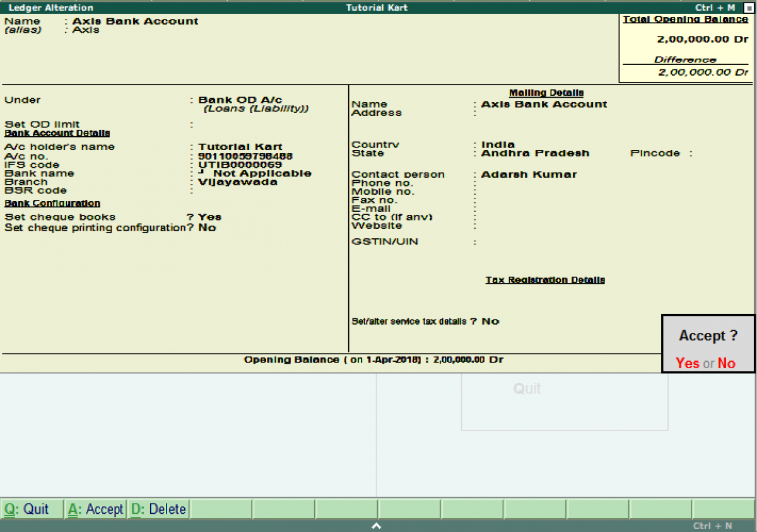Click the "A: Accept" action in bottom bar

[x=95, y=509]
